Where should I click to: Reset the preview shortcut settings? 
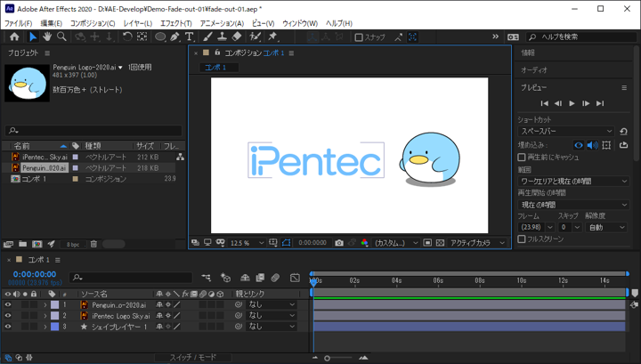tap(623, 132)
